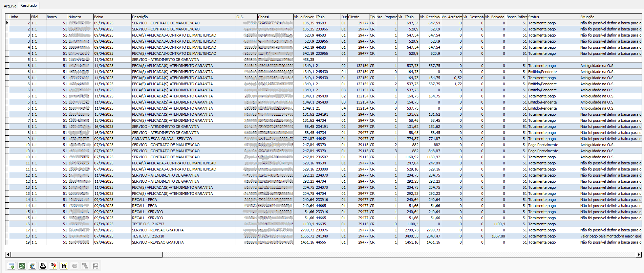Click the grayed grouping rows icon
Image resolution: width=644 pixels, height=273 pixels.
tap(74, 266)
